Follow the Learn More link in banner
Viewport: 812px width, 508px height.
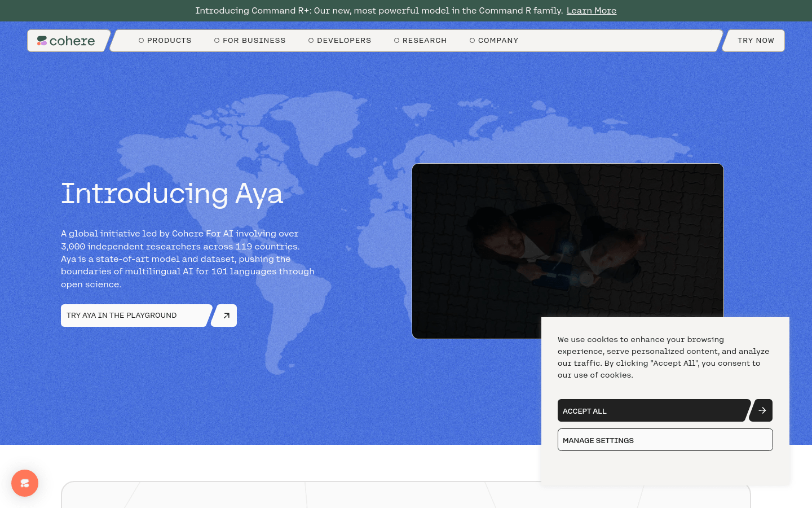[x=591, y=11]
